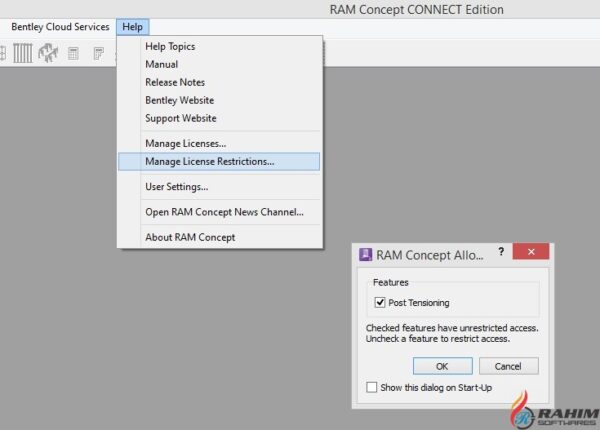Select Manage Licenses menu entry
Image resolution: width=600 pixels, height=430 pixels.
[185, 143]
